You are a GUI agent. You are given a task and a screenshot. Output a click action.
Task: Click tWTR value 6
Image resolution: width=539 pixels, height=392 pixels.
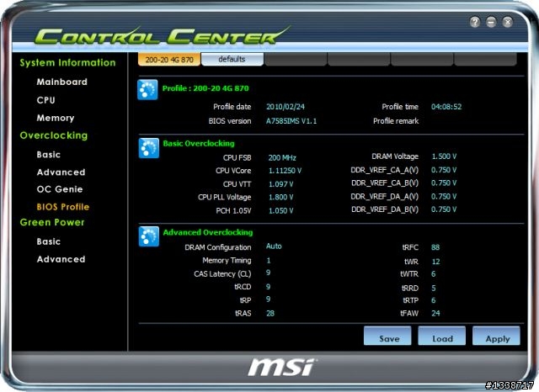[x=434, y=274]
